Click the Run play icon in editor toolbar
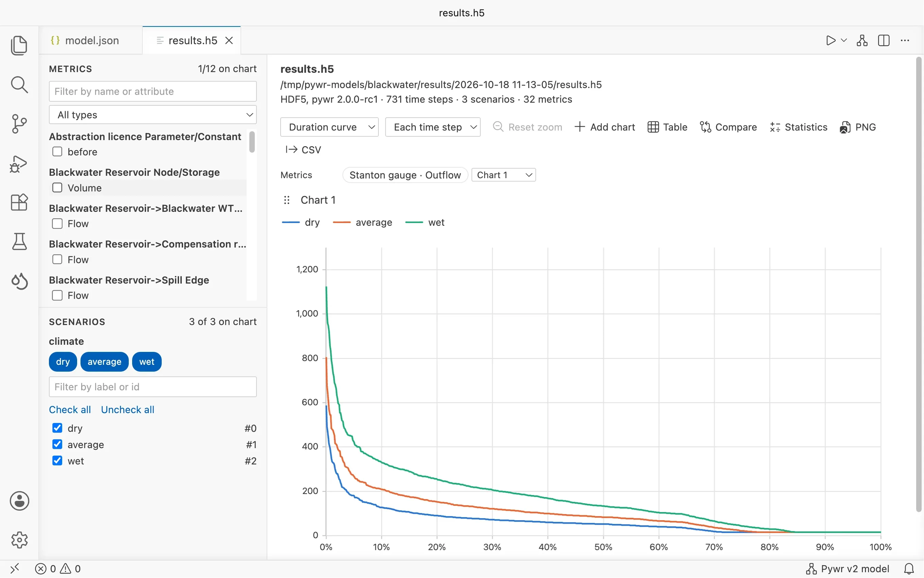The width and height of the screenshot is (924, 578). (x=831, y=40)
